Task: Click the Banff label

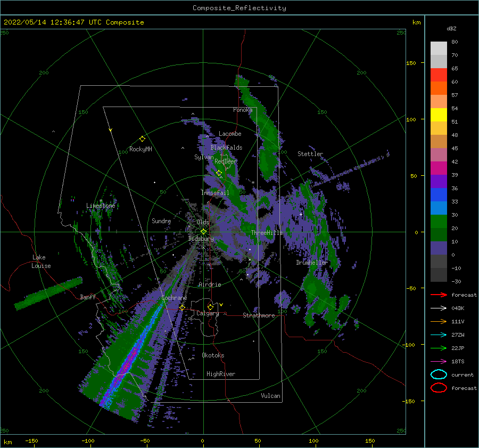Action: (x=88, y=297)
